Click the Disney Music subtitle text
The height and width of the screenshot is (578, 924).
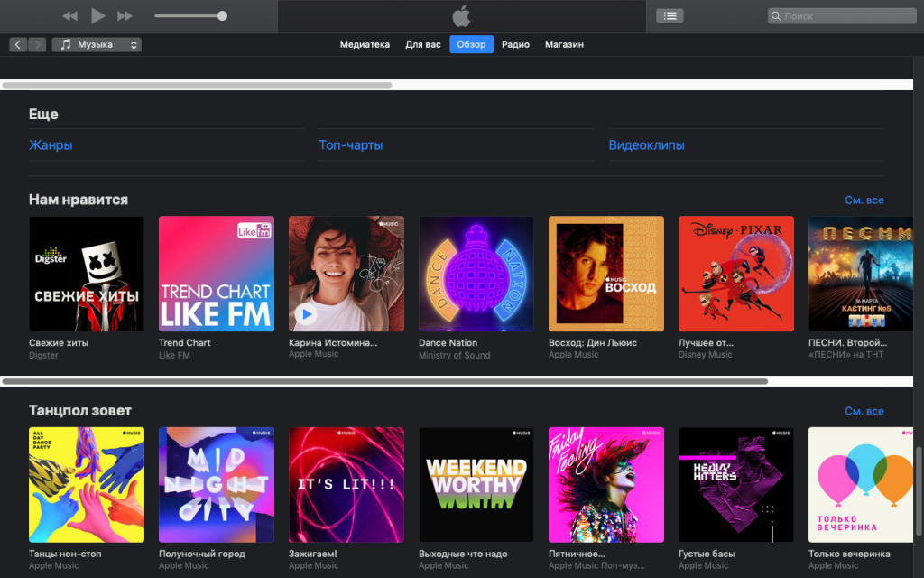[706, 354]
